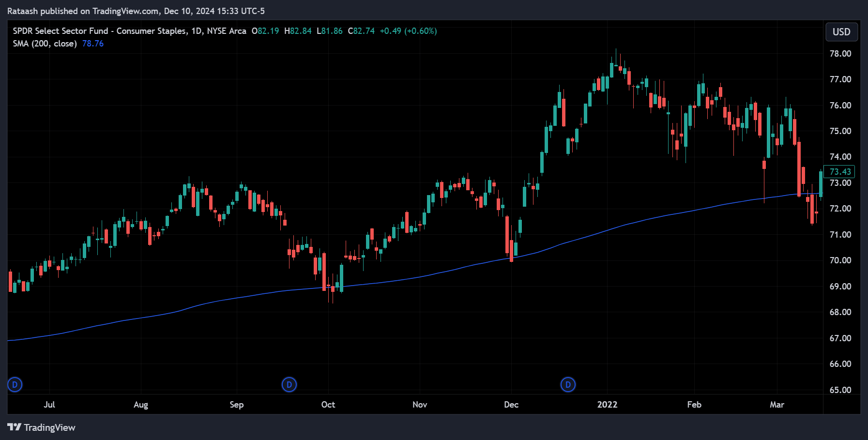Click the 65.00 price axis label
Viewport: 868px width, 440px height.
coord(840,390)
